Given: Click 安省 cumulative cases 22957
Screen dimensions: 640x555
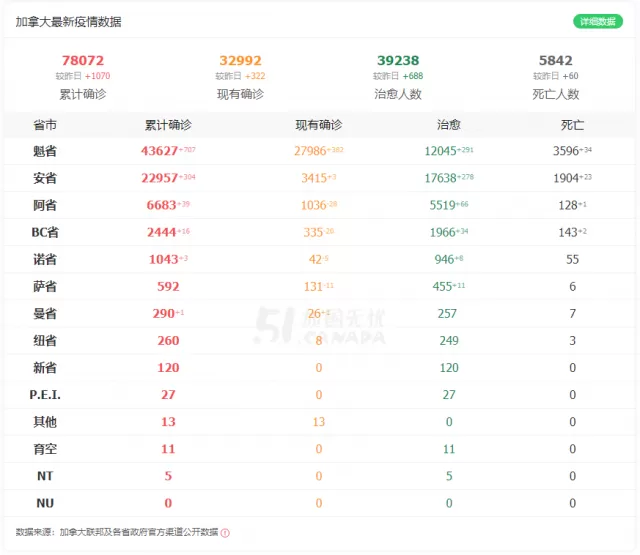Looking at the screenshot, I should point(159,178).
